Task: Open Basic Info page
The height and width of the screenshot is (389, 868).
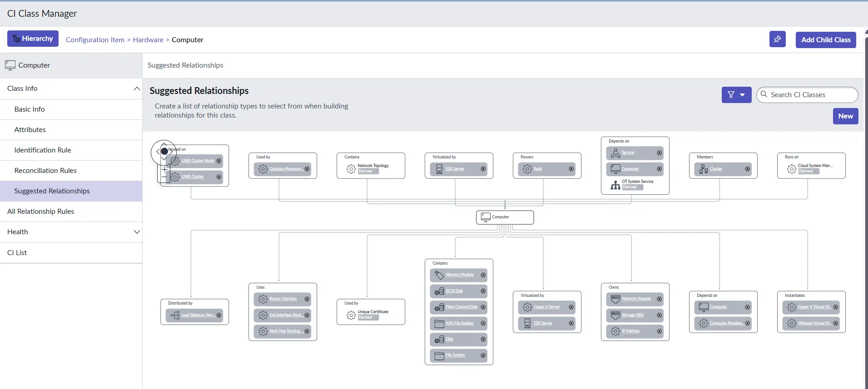Action: click(71, 109)
